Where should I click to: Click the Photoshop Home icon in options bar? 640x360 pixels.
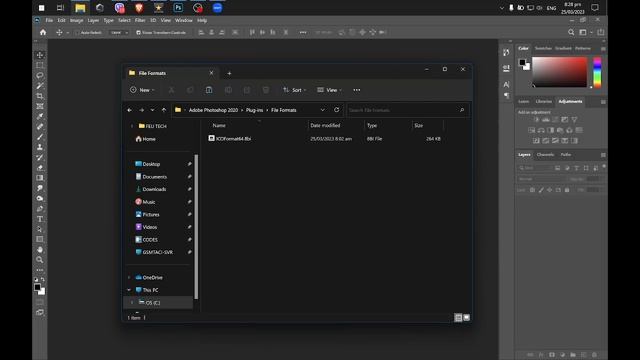point(43,32)
